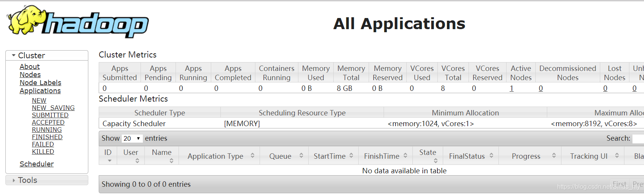This screenshot has width=644, height=194.
Task: Sort by Application Type arrows
Action: click(252, 156)
